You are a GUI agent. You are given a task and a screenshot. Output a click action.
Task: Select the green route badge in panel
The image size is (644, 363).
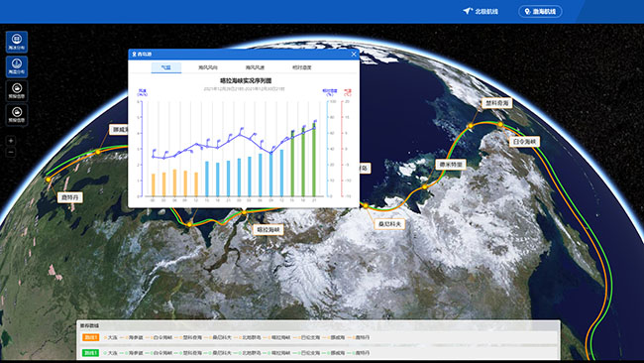pos(90,353)
